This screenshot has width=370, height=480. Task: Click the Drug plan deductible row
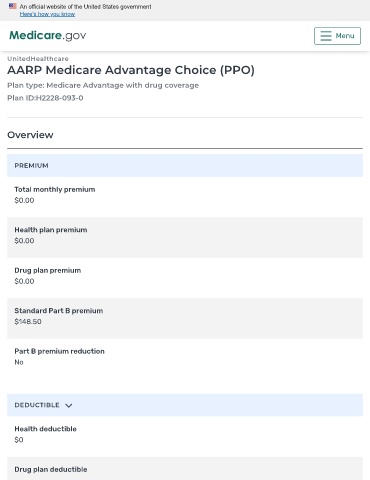click(185, 469)
